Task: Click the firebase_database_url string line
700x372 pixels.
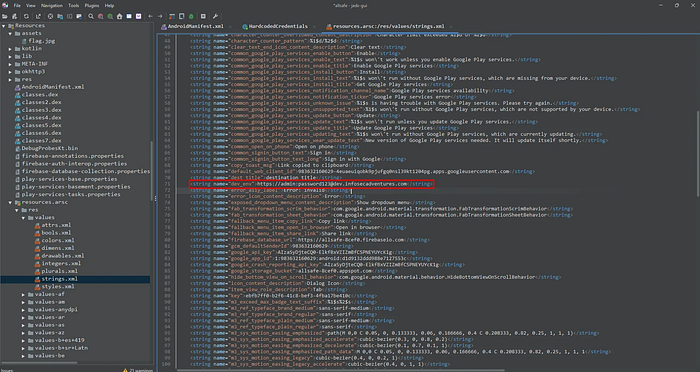Action: [309, 240]
